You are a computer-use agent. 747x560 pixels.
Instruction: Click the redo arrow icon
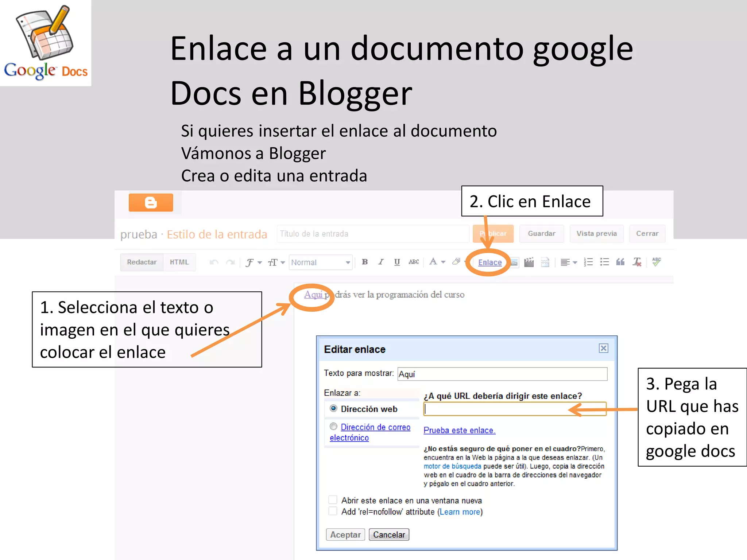230,262
